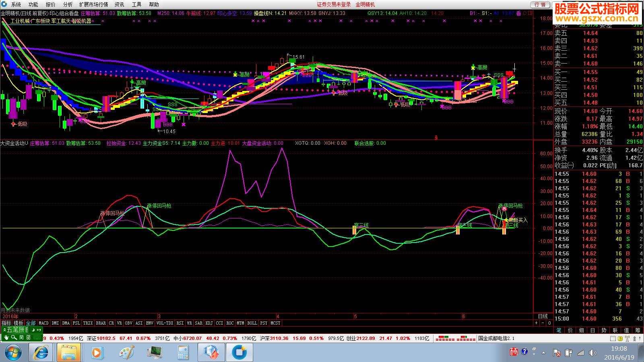Open the 扩展市场行情 menu
644x362 pixels.
tap(93, 4)
